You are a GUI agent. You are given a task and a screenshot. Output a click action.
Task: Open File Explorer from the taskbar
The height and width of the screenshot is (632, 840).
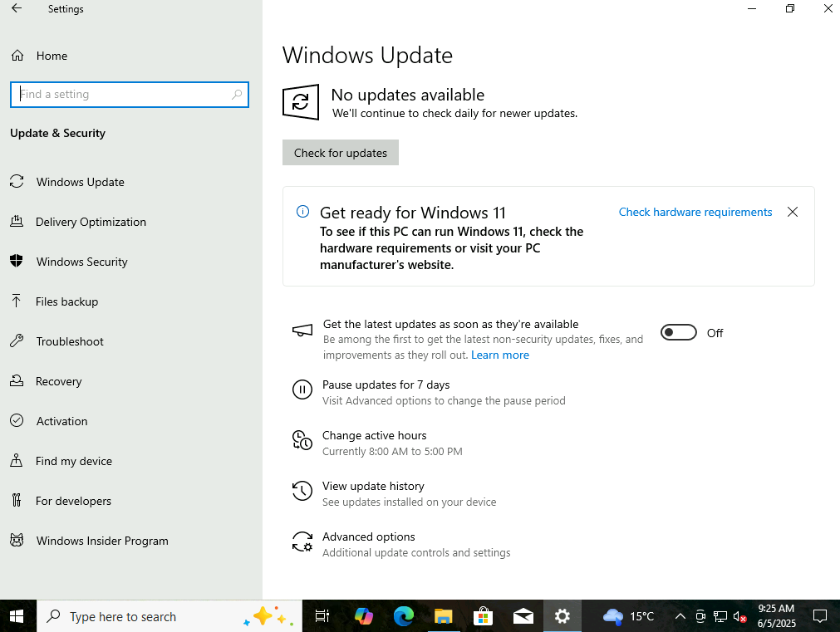pyautogui.click(x=443, y=616)
